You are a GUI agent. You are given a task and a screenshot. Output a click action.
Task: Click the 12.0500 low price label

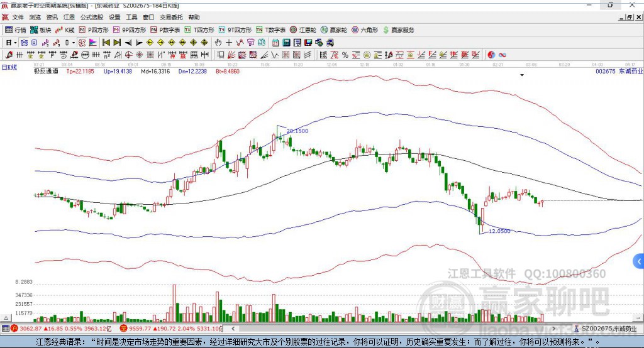[499, 231]
